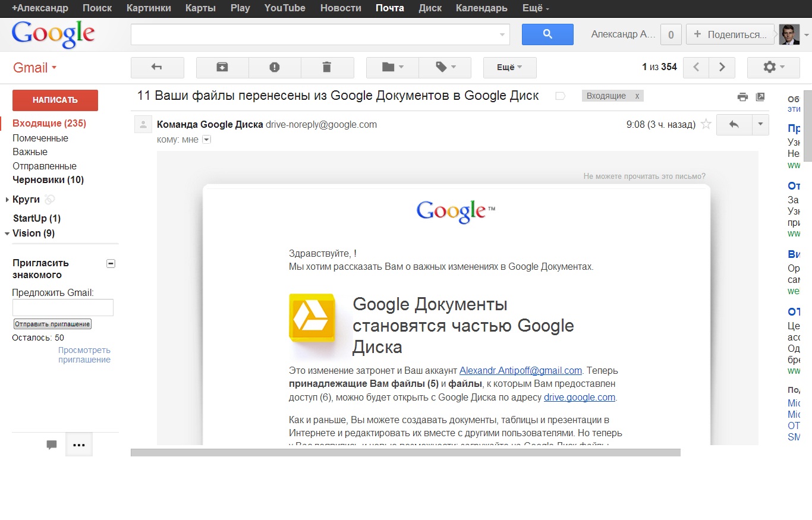Open Просмотреть приглашение link

coord(84,355)
